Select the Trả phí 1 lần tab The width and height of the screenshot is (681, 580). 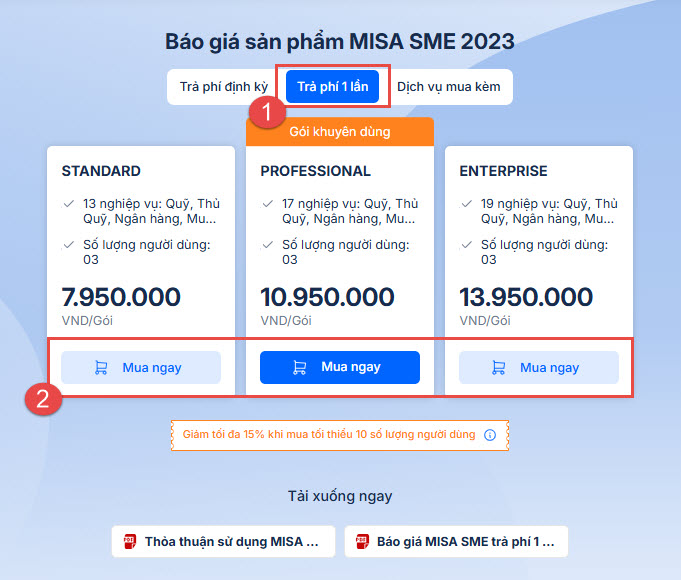332,87
